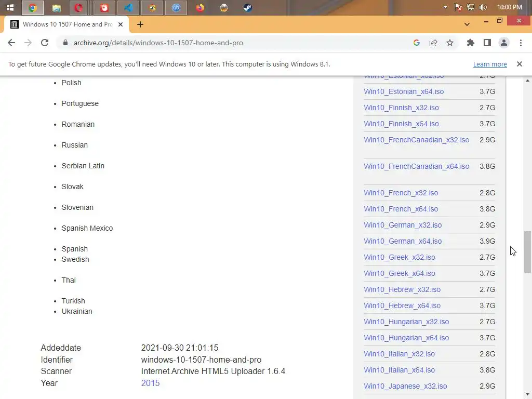This screenshot has height=399, width=532.
Task: Download Win10_French_x64.iso
Action: click(x=401, y=209)
